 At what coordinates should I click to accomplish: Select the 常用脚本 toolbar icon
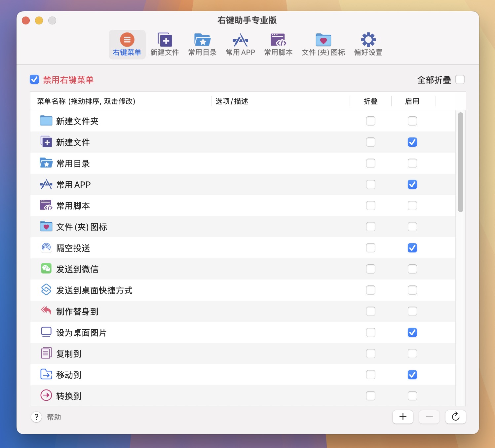tap(279, 44)
